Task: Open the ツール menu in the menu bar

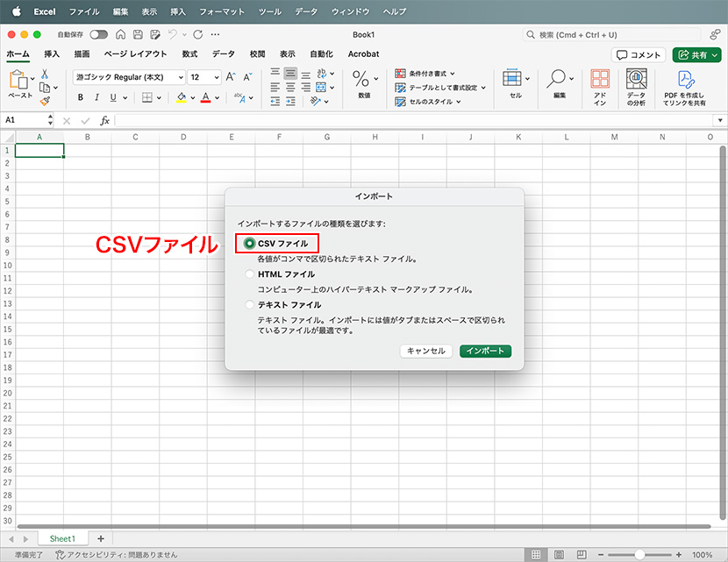Action: pos(270,11)
